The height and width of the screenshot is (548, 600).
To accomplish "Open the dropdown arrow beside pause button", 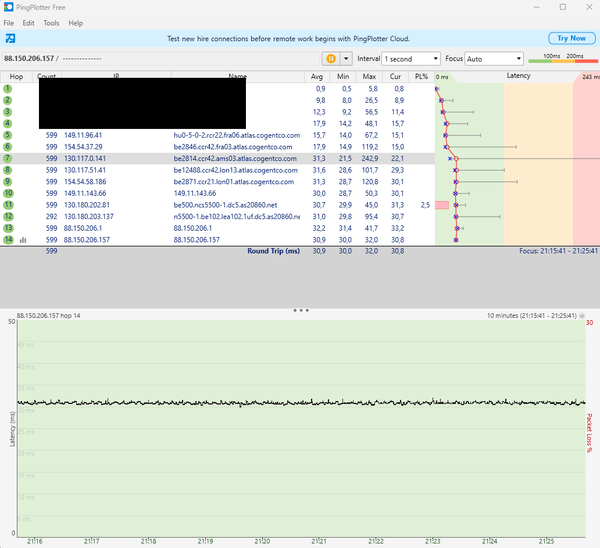I will tap(346, 59).
